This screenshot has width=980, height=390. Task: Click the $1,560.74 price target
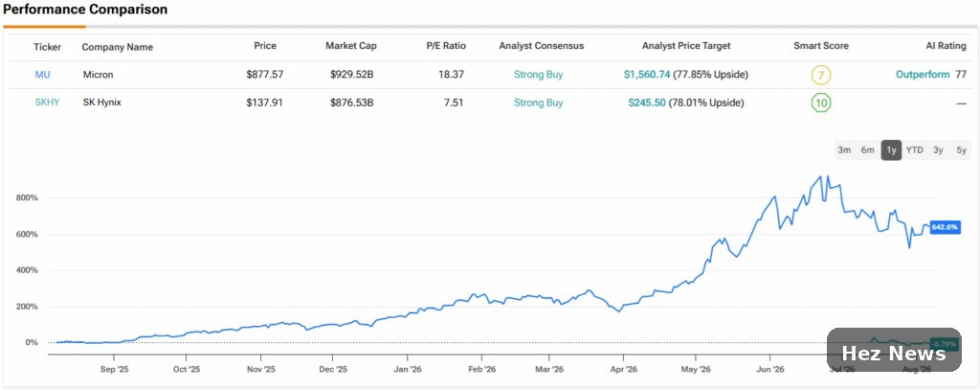tap(647, 75)
